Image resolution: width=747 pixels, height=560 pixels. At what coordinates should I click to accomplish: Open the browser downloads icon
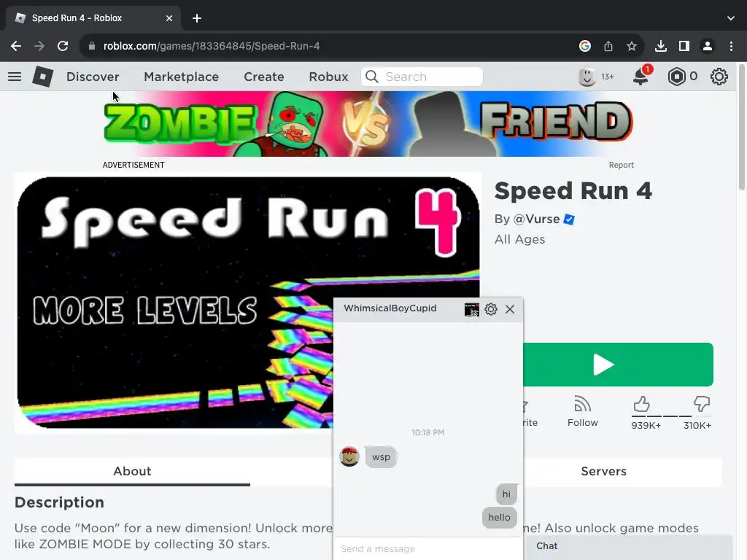point(661,46)
